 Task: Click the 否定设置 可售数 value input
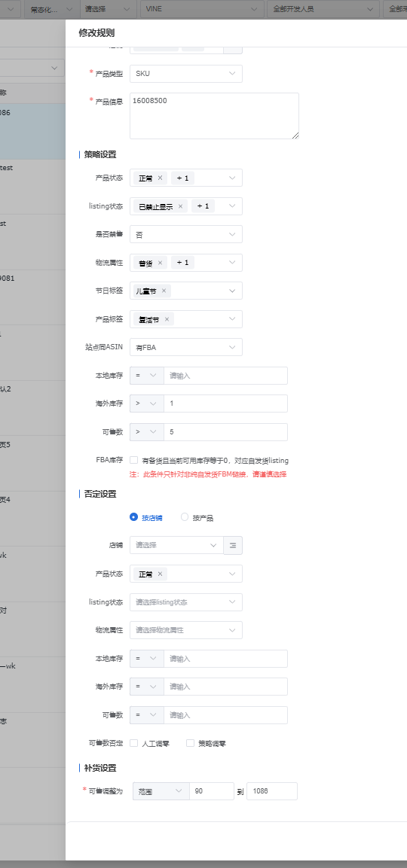pyautogui.click(x=225, y=715)
